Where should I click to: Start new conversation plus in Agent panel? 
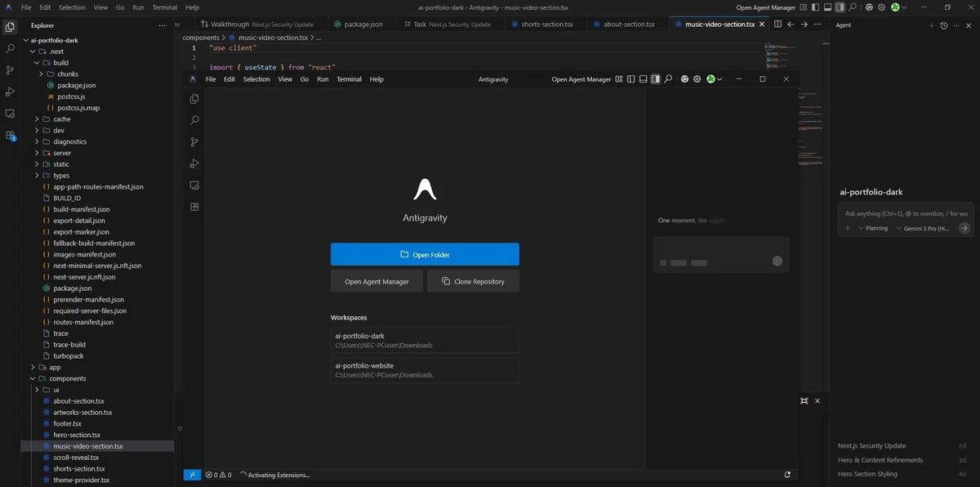point(932,25)
